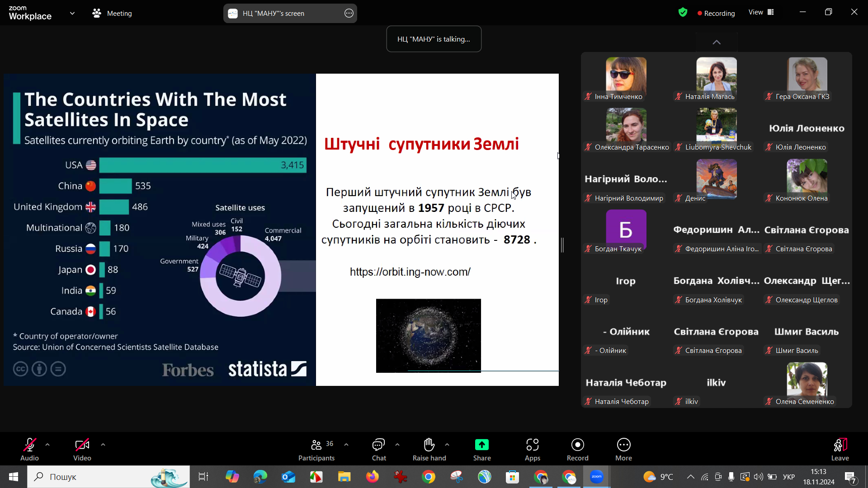This screenshot has height=488, width=868.
Task: Click the Юлія Леоненко name tile
Action: click(807, 129)
